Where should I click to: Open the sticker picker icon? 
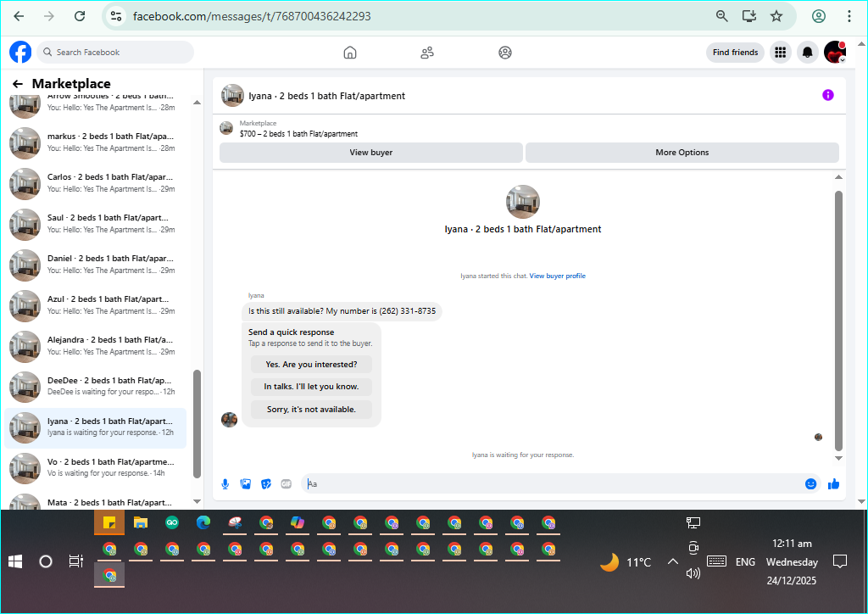click(266, 484)
